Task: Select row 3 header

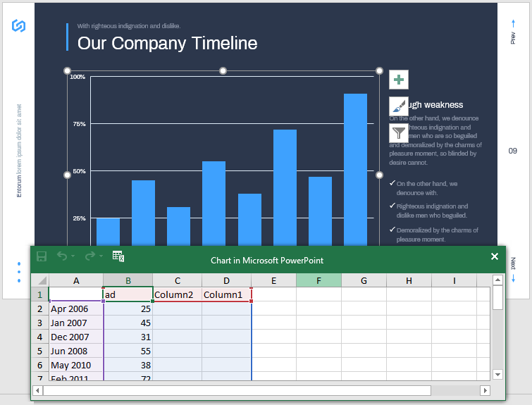Action: pos(40,323)
